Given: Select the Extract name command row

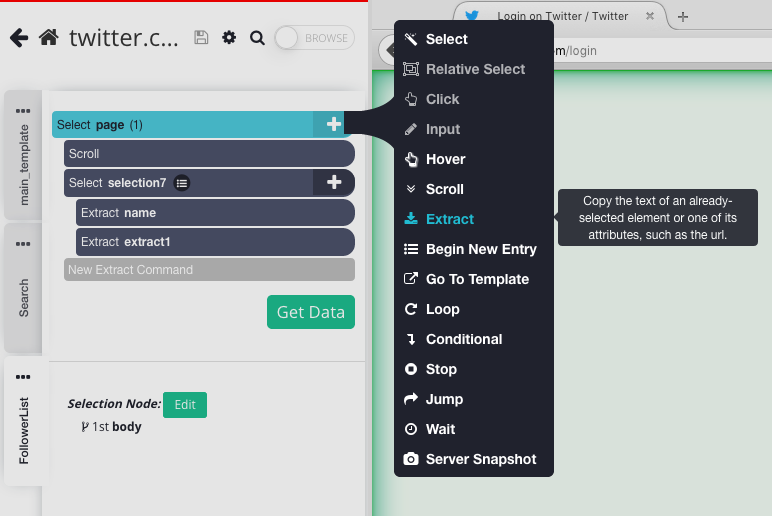Looking at the screenshot, I should [x=215, y=213].
